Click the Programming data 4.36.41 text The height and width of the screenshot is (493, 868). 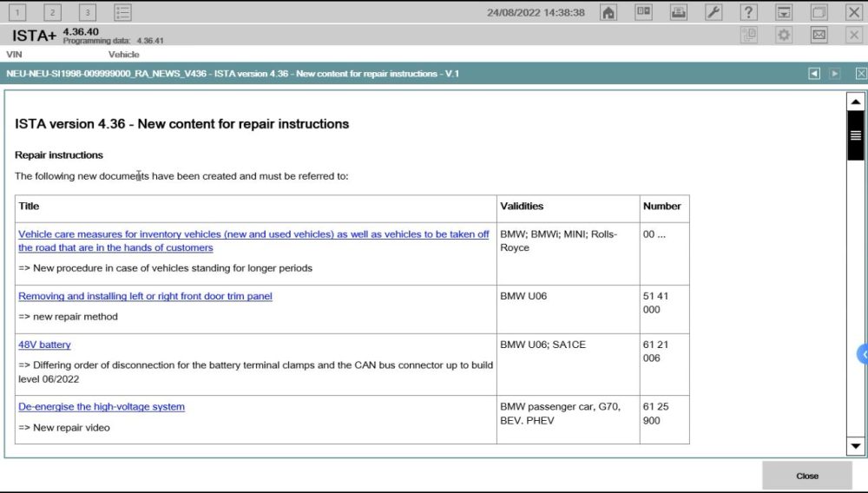tap(113, 41)
